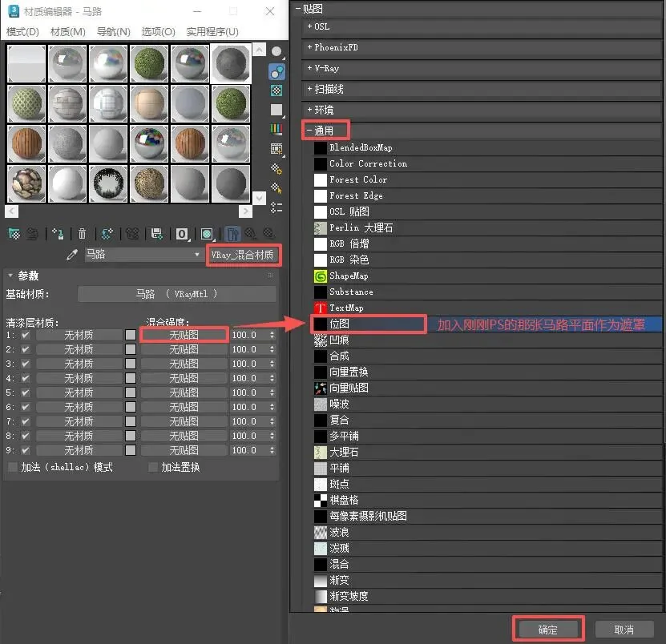Uncheck coat layer 2 checkbox
Image resolution: width=666 pixels, height=644 pixels.
pos(26,349)
